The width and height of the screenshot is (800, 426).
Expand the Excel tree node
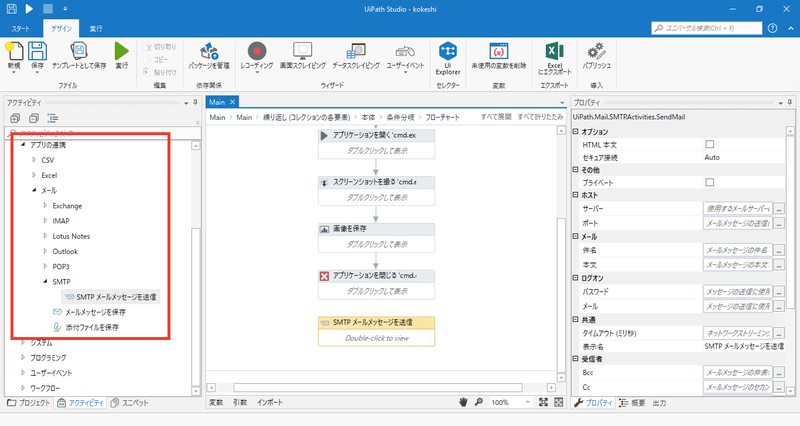point(34,175)
